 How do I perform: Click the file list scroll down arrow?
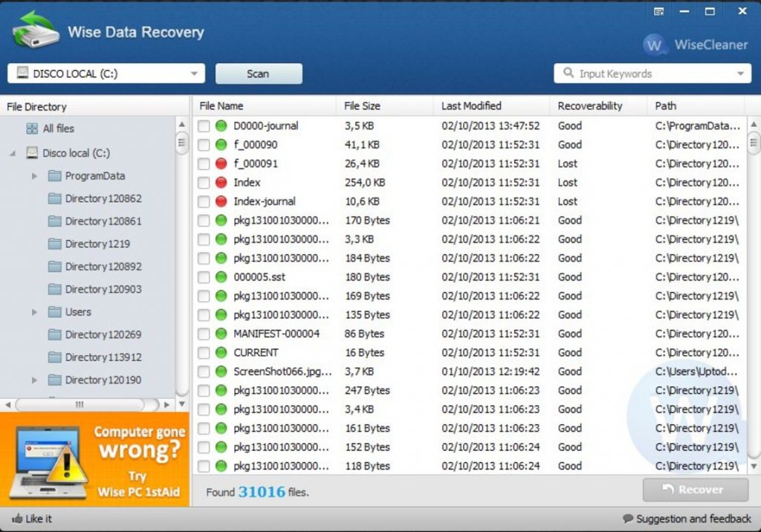[754, 467]
